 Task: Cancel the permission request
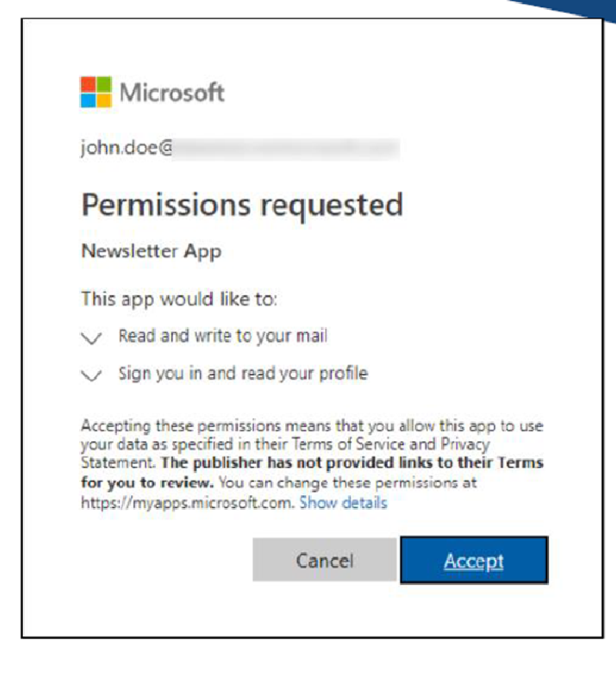324,560
